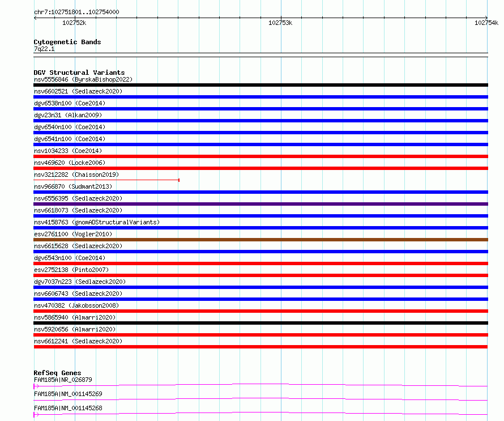
Task: Select the nsv6602521 (Sedlazeck2020) variant label
Action: pyautogui.click(x=78, y=91)
